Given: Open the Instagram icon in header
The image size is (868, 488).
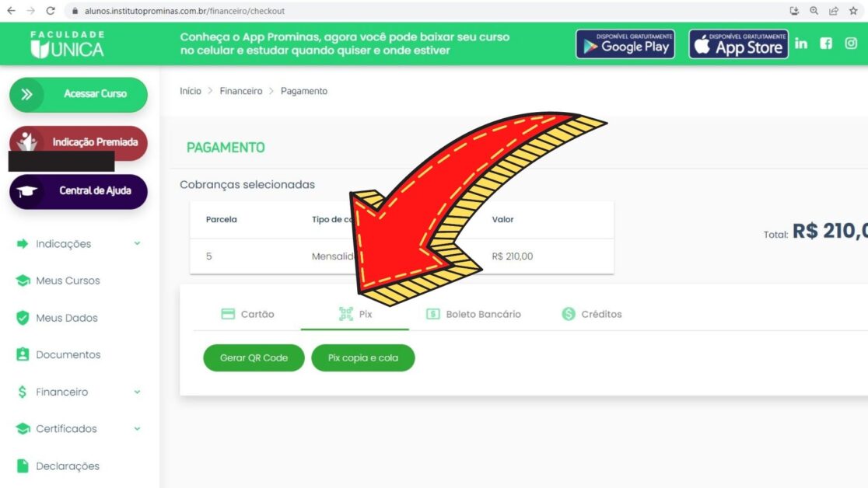Looking at the screenshot, I should pos(851,44).
